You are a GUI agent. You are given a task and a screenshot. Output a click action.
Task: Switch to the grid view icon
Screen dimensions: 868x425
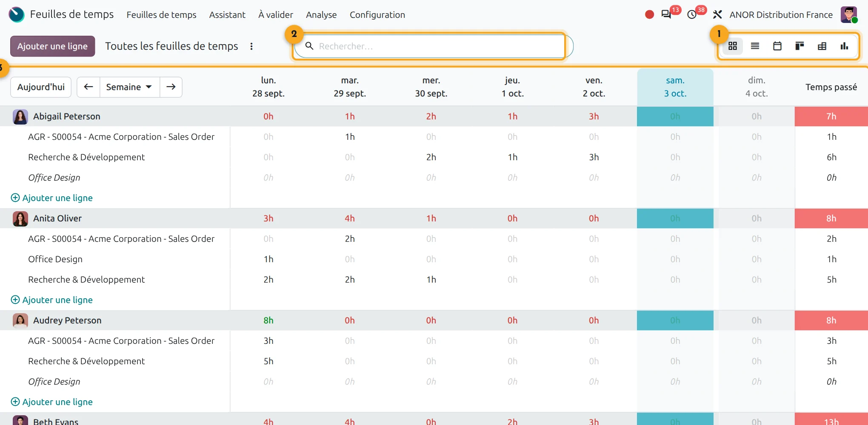click(x=732, y=46)
